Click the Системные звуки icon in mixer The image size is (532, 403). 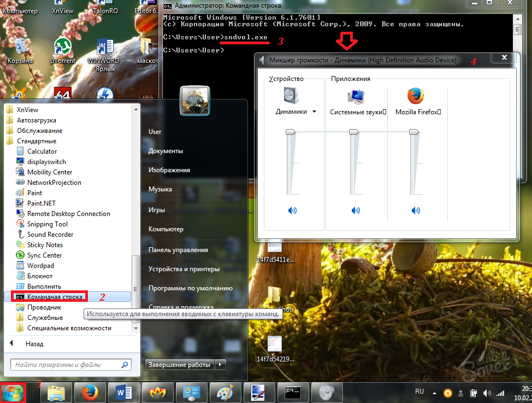point(356,96)
